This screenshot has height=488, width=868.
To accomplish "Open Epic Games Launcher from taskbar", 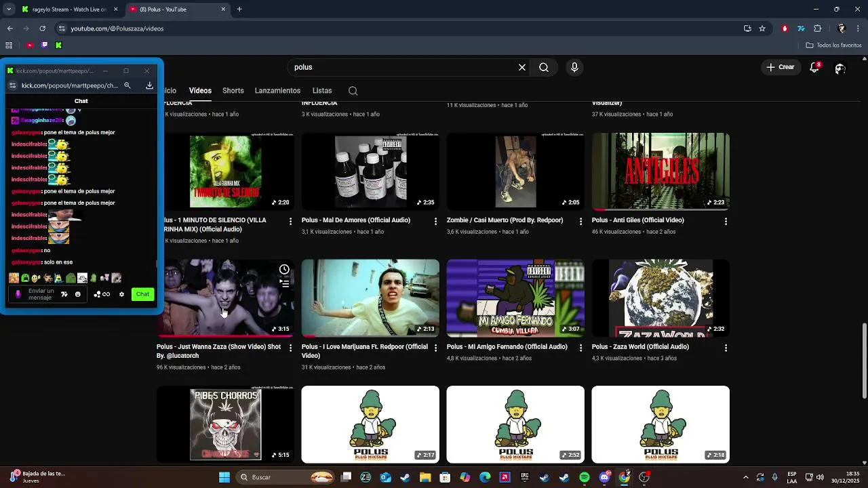I will 524,477.
